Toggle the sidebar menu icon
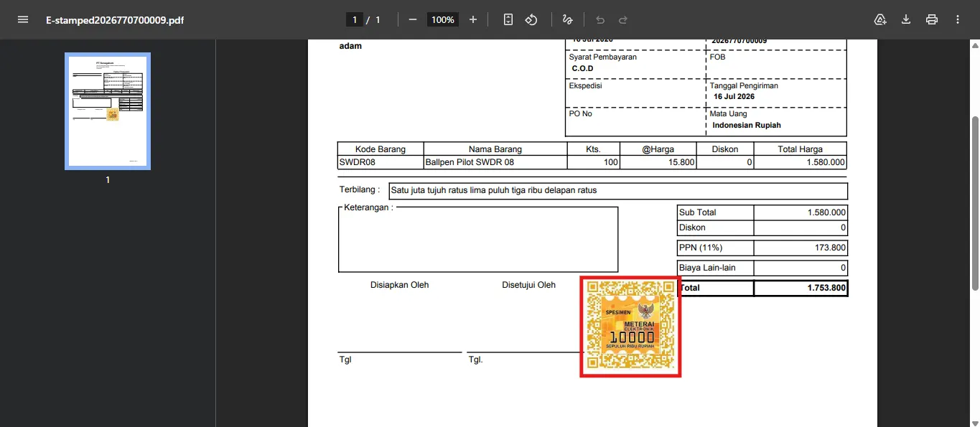 [23, 19]
